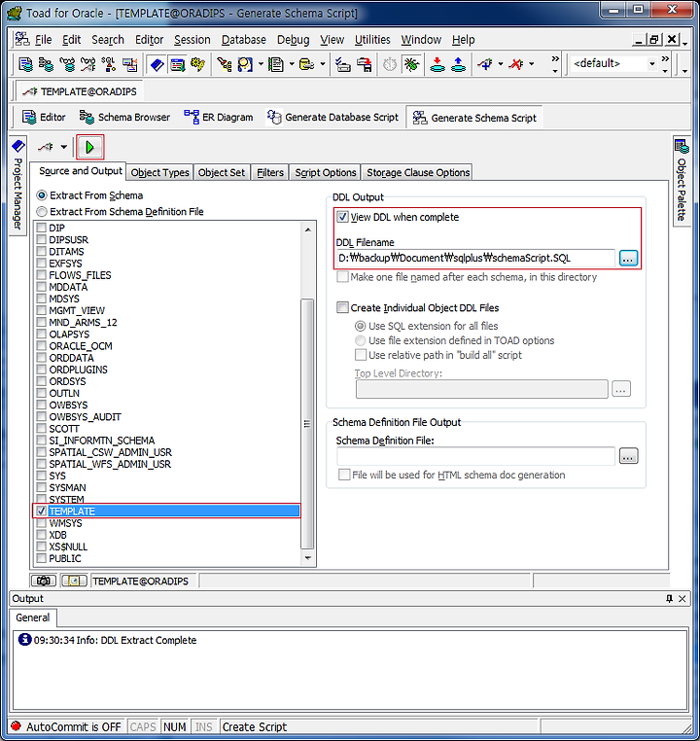Open the Toad options gear icon
Image resolution: width=700 pixels, height=741 pixels.
pyautogui.click(x=197, y=64)
